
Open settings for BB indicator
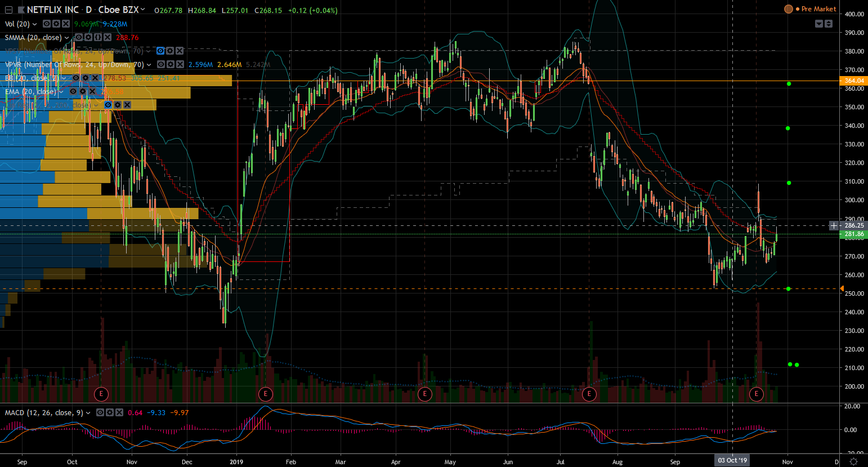click(85, 78)
